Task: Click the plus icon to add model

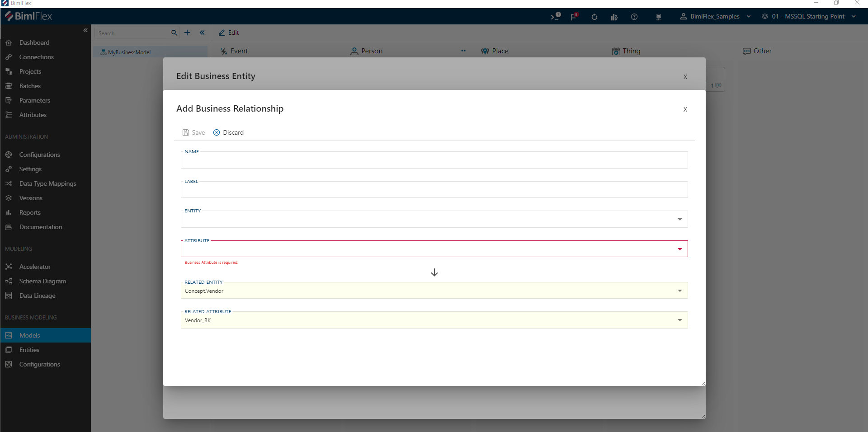Action: click(x=187, y=33)
